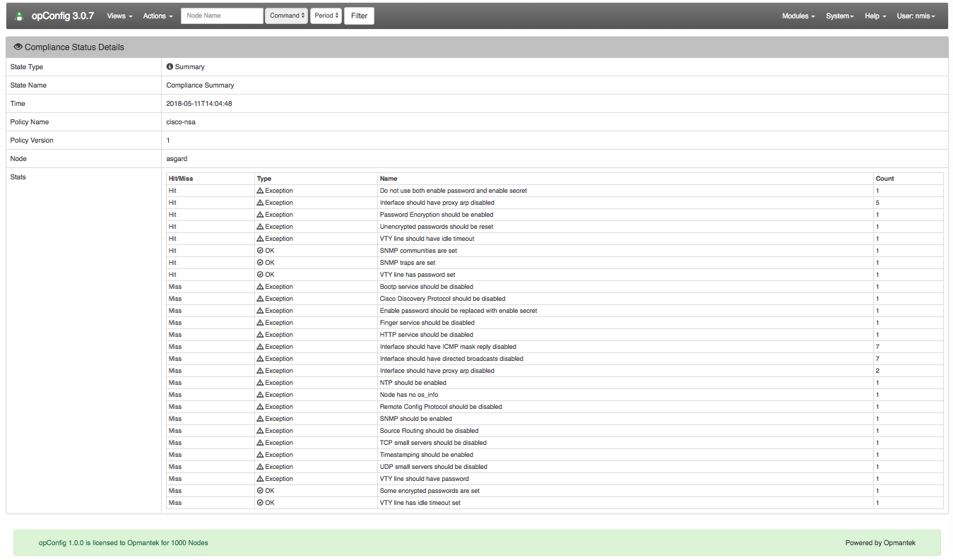This screenshot has height=560, width=953.
Task: Click OK check icon for SNMP traps are set
Action: pyautogui.click(x=260, y=263)
